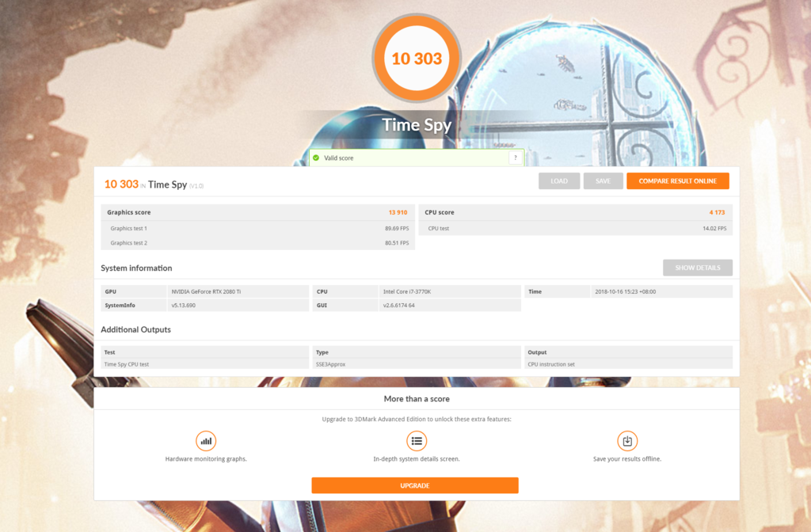Viewport: 811px width, 532px height.
Task: Select the in-depth system details icon
Action: (x=417, y=441)
